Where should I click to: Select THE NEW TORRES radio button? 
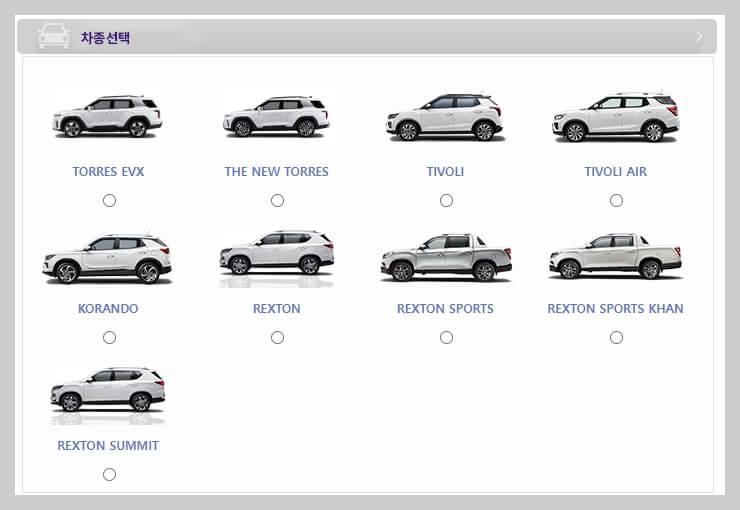click(278, 201)
